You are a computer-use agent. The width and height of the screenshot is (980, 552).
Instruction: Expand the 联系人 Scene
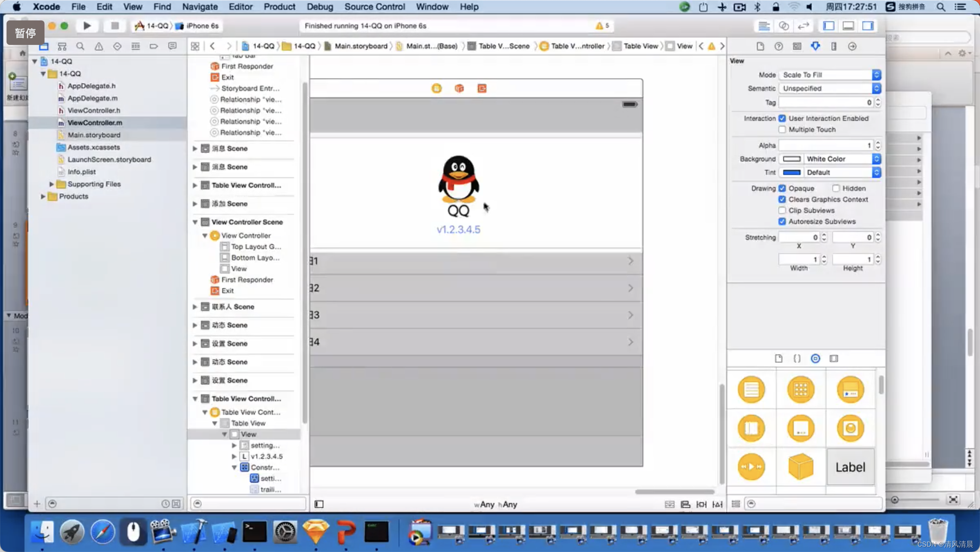coord(195,307)
